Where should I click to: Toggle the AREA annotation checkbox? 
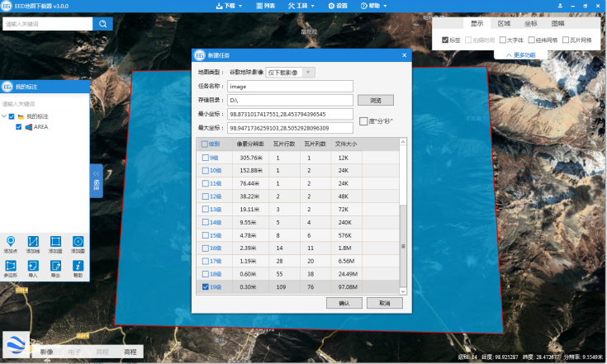(x=19, y=127)
